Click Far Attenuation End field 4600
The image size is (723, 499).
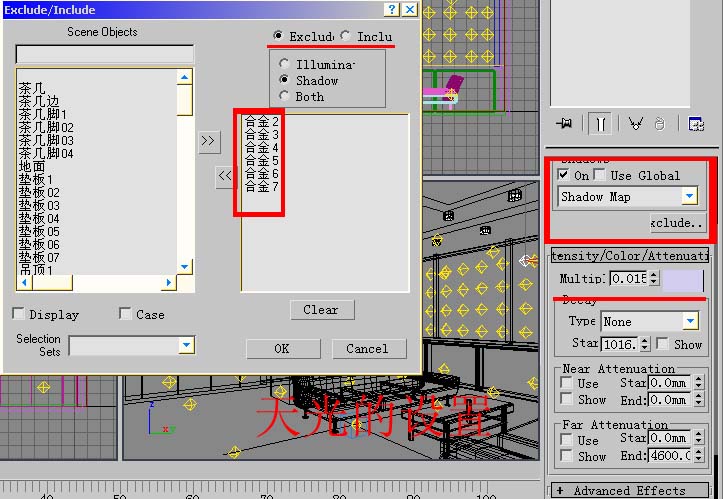pos(670,456)
